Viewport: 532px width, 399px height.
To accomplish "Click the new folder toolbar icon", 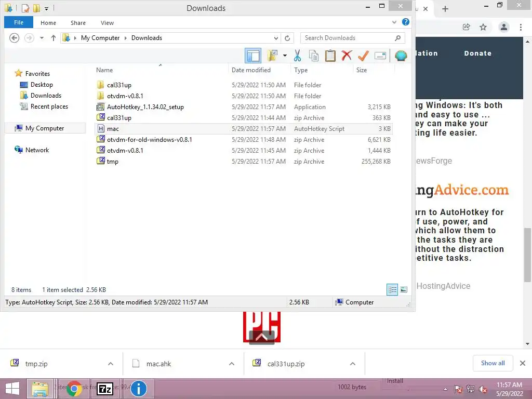I will (272, 56).
